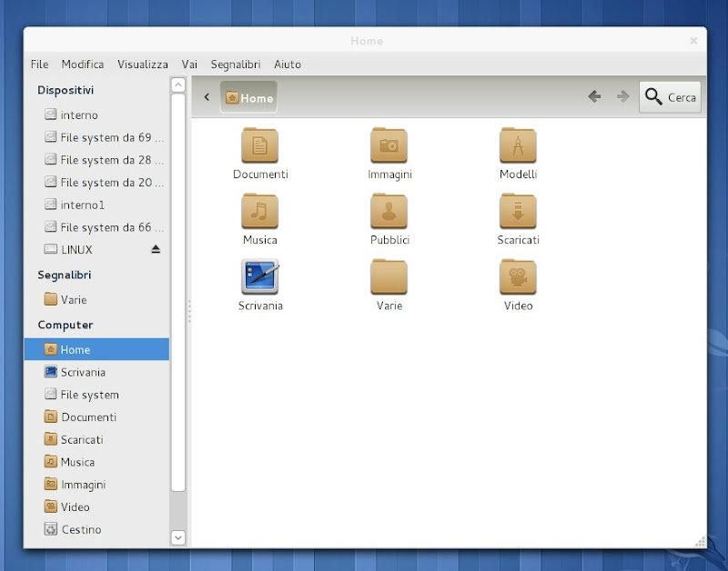Screen dimensions: 728x571
Task: Select the interno1 device
Action: [96, 205]
